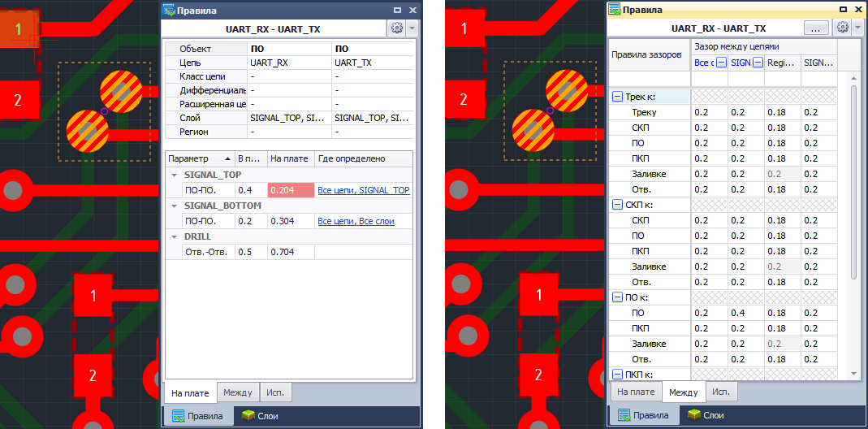Undock the left Правила panel window
Image resolution: width=868 pixels, height=429 pixels.
[x=397, y=10]
